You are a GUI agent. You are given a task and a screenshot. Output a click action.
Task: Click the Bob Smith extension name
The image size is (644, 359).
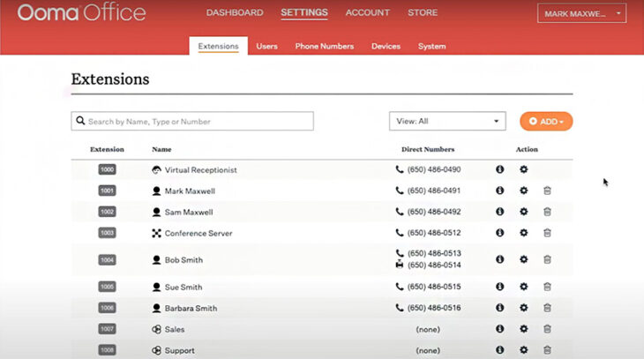183,260
